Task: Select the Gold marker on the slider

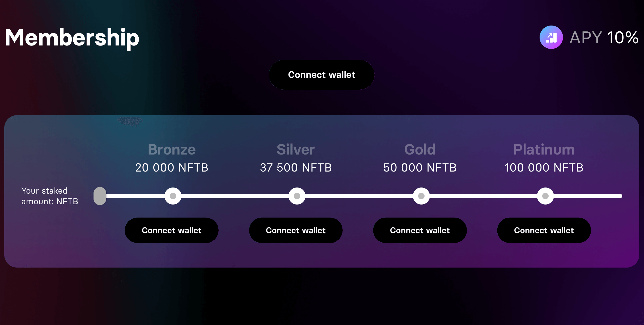Action: click(421, 196)
